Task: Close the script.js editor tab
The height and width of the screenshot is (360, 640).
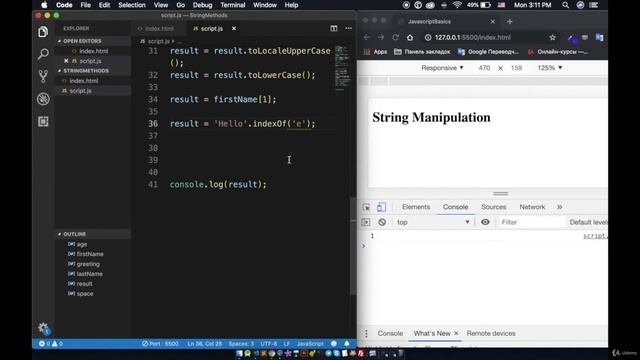Action: click(234, 29)
